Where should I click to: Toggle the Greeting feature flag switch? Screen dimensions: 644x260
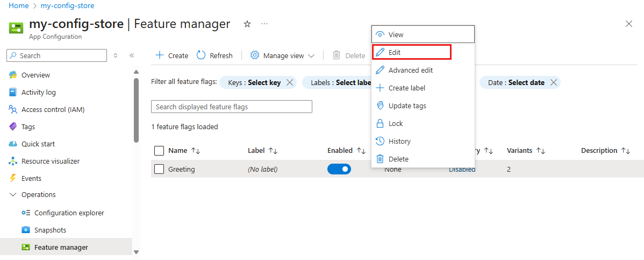point(339,169)
